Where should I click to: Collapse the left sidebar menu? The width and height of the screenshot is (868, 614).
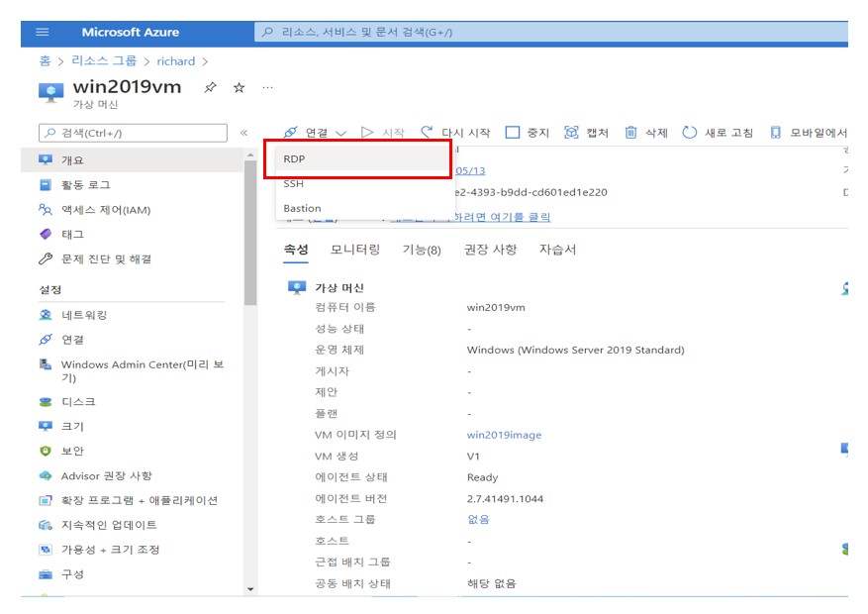tap(243, 133)
